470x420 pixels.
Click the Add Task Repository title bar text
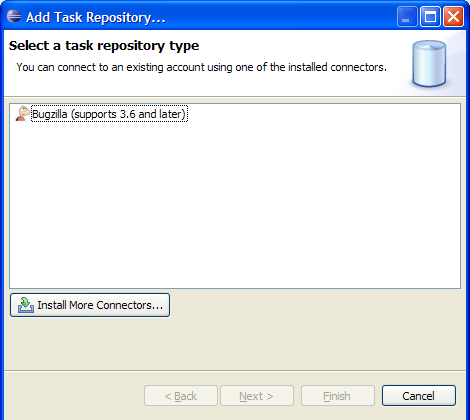pyautogui.click(x=96, y=17)
